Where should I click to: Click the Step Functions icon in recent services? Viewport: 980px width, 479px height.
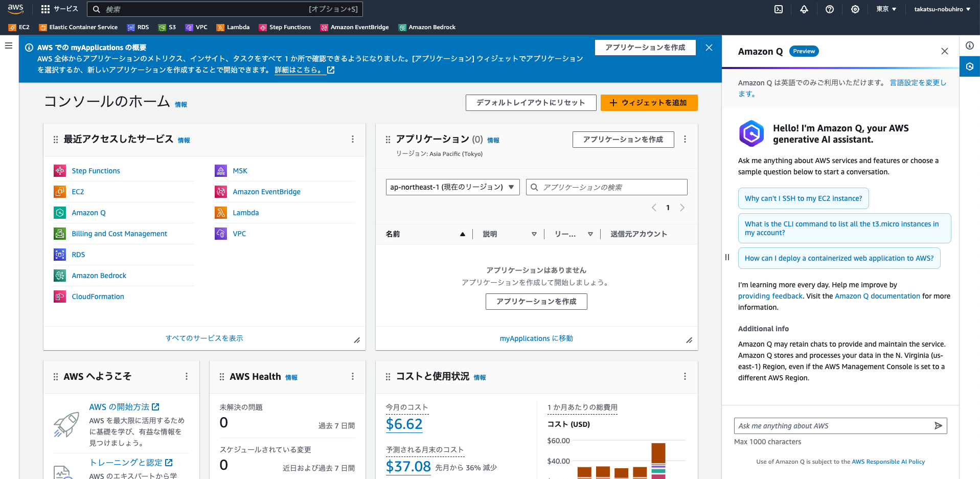point(60,171)
